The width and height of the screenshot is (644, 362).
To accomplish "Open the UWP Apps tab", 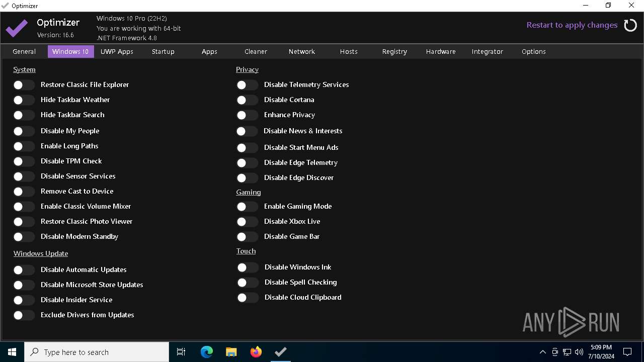I will [x=117, y=51].
